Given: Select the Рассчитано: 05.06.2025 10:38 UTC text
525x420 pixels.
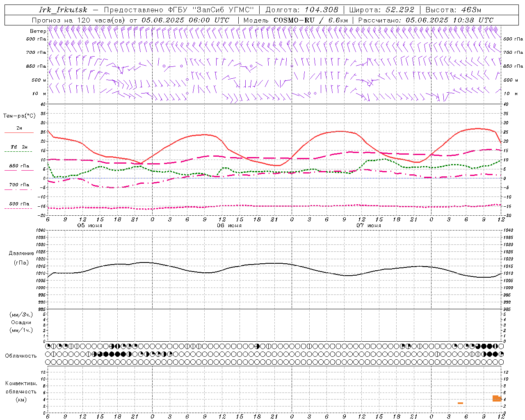Looking at the screenshot, I should coord(426,20).
